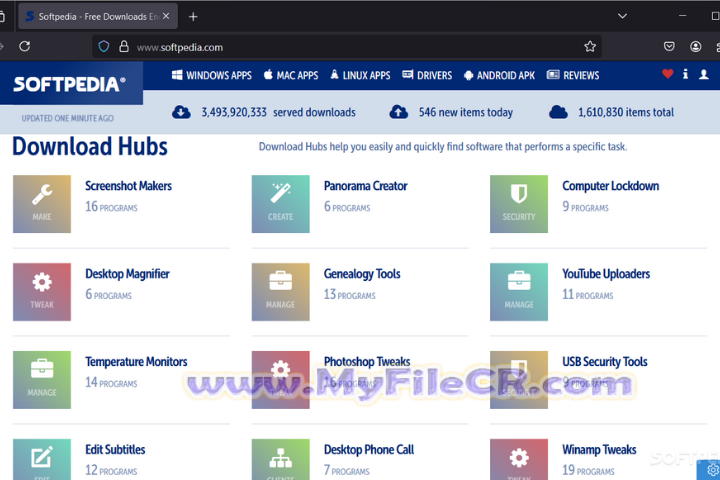This screenshot has width=720, height=480.
Task: Click the Desktop Phone Call network tile
Action: 281,459
